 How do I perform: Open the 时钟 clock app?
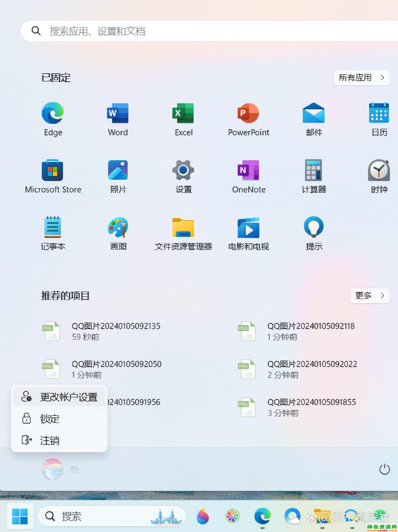[379, 176]
